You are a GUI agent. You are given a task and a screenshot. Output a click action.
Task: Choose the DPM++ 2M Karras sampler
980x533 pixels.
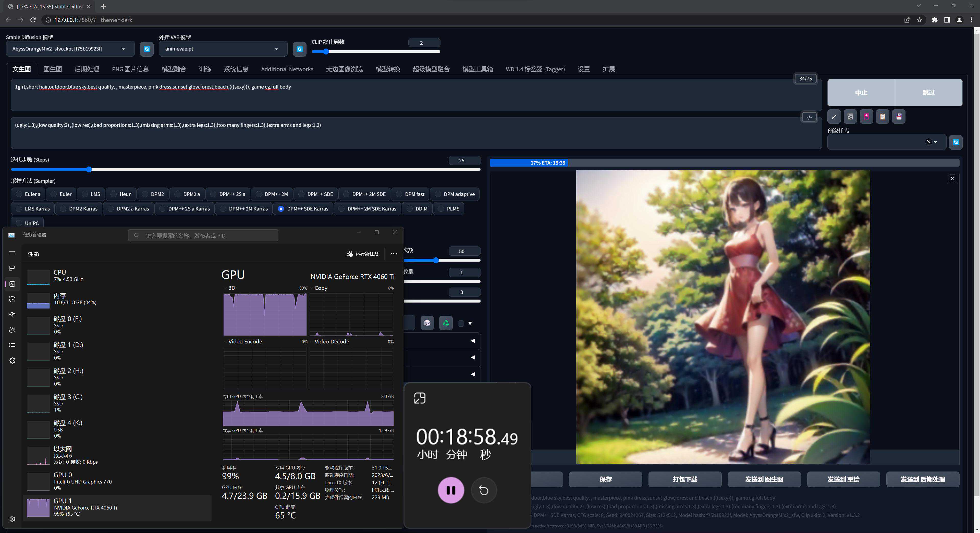click(x=223, y=209)
